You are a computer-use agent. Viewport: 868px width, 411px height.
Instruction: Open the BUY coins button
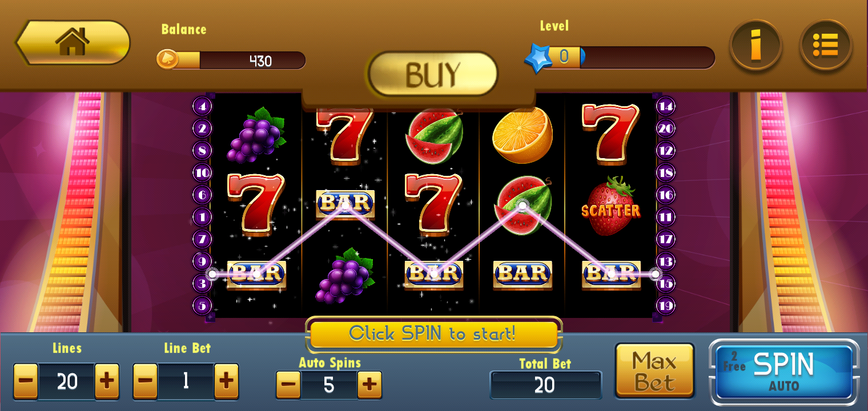pyautogui.click(x=433, y=74)
